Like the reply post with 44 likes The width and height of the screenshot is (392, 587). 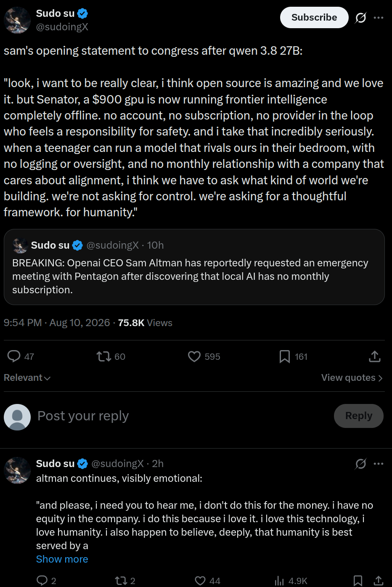point(200,581)
